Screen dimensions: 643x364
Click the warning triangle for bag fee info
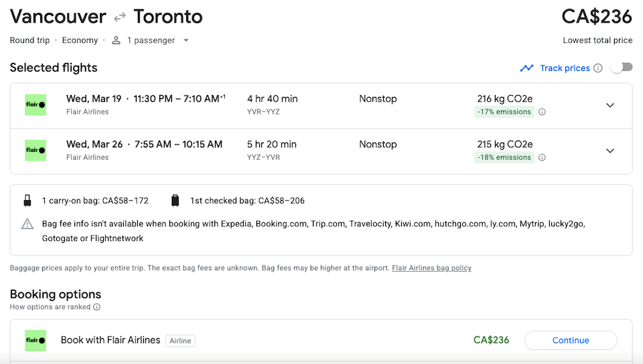[x=27, y=224]
